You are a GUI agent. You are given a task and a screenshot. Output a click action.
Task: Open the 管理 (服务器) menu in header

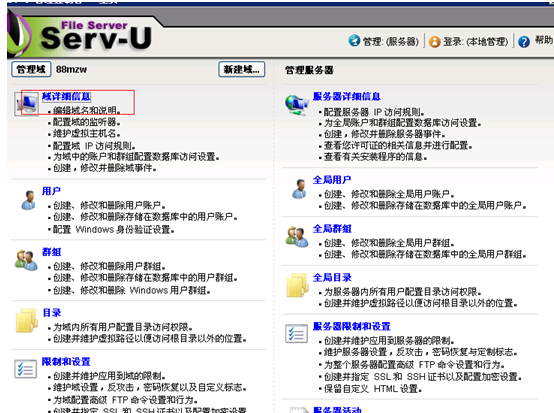384,41
